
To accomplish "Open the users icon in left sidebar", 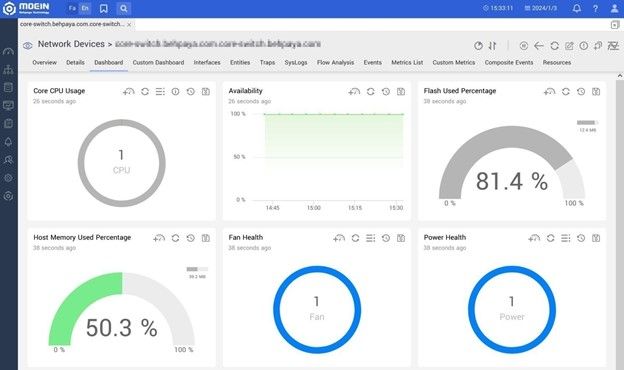I will click(x=8, y=160).
